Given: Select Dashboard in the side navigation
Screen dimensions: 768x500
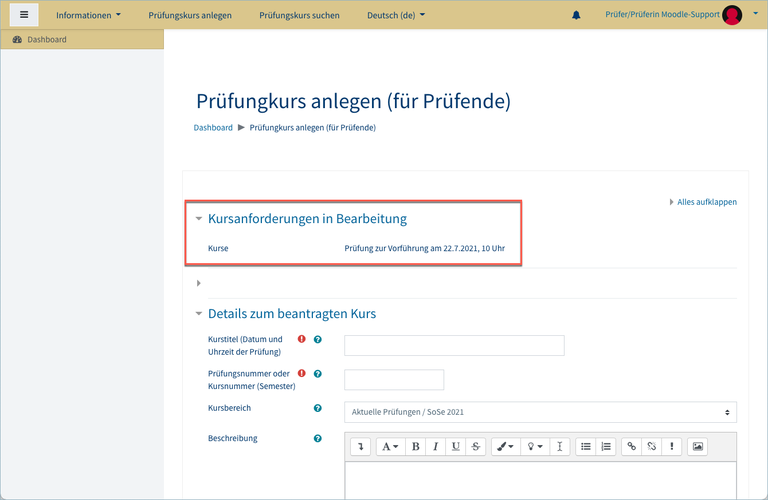Looking at the screenshot, I should (82, 39).
